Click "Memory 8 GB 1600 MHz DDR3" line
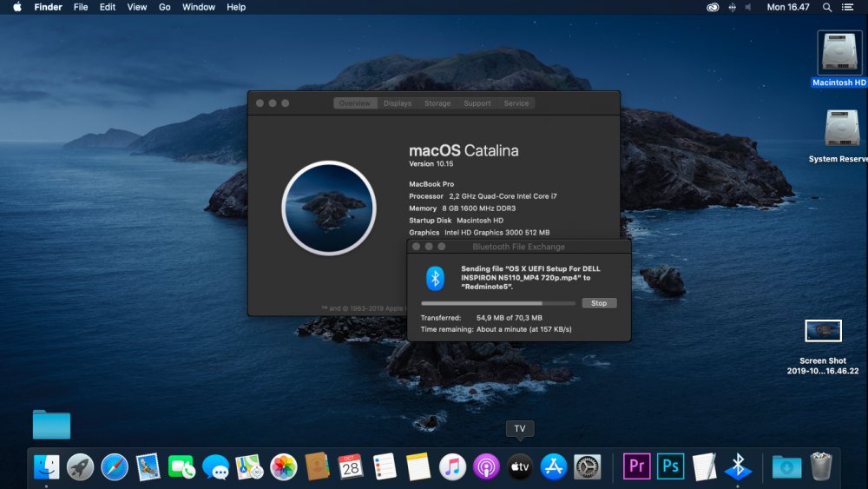The height and width of the screenshot is (489, 868). pos(463,208)
